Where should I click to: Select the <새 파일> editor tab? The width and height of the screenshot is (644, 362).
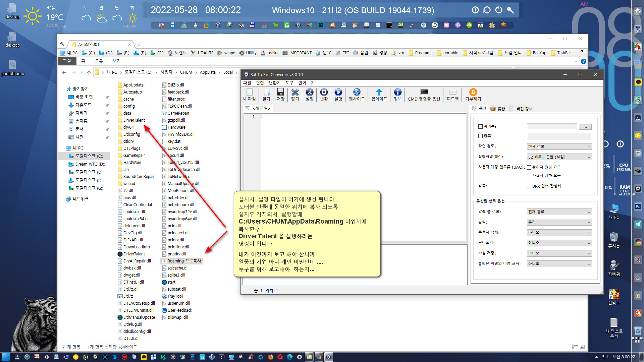[x=258, y=109]
